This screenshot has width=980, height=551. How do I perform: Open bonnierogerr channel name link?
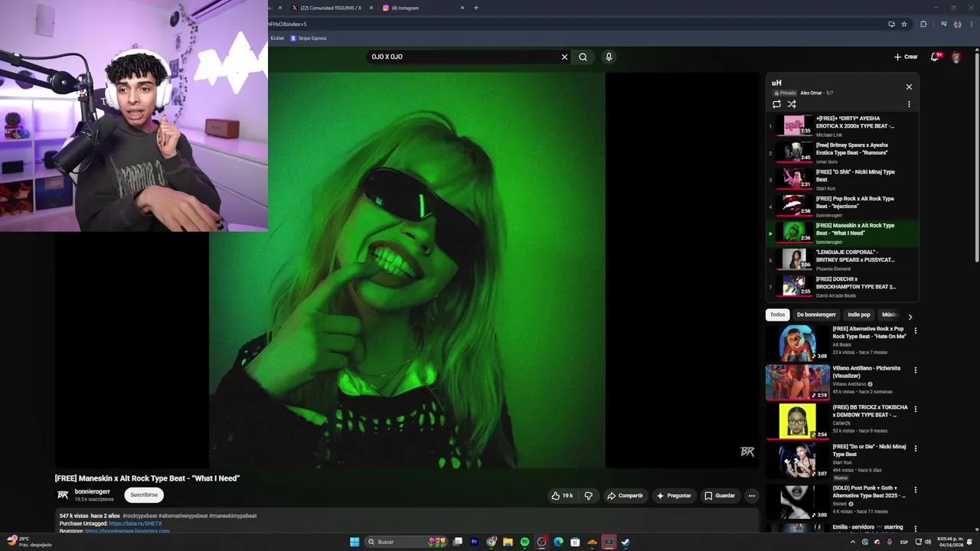tap(93, 491)
